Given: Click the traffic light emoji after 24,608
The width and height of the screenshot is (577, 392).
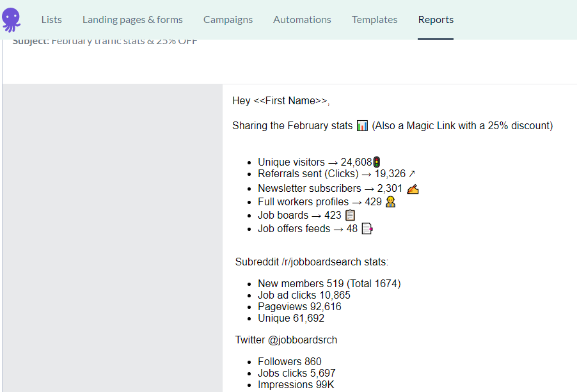Looking at the screenshot, I should pyautogui.click(x=377, y=162).
